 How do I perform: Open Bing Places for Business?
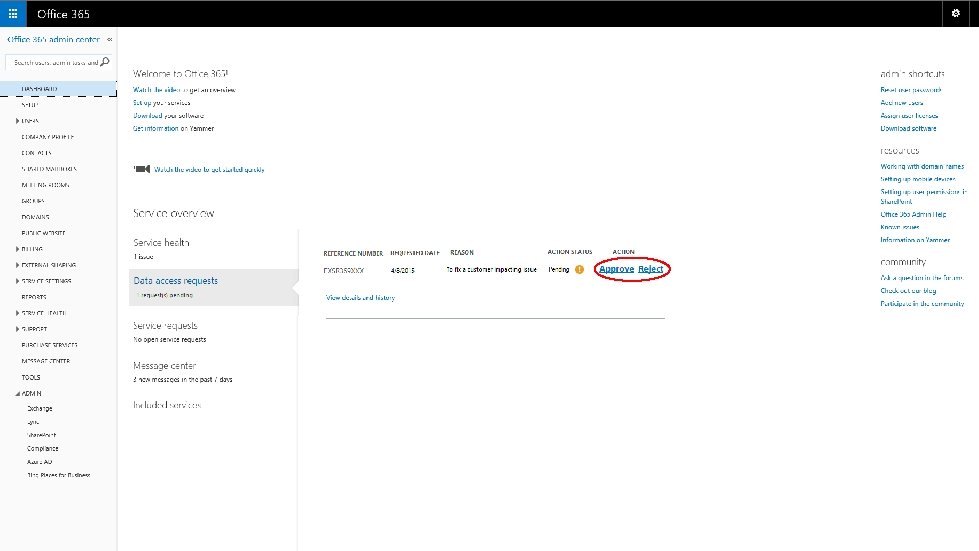[59, 475]
